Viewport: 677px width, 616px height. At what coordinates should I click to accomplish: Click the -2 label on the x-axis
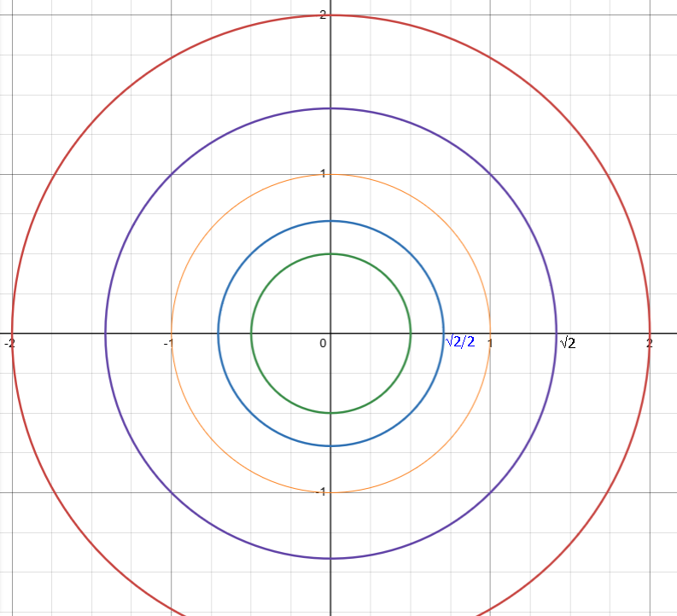click(9, 343)
